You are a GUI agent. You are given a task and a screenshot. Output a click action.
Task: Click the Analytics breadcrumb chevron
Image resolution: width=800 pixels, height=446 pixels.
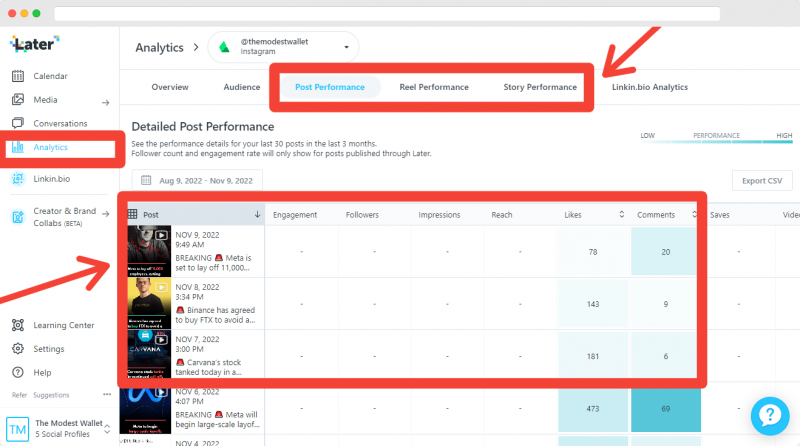(196, 47)
